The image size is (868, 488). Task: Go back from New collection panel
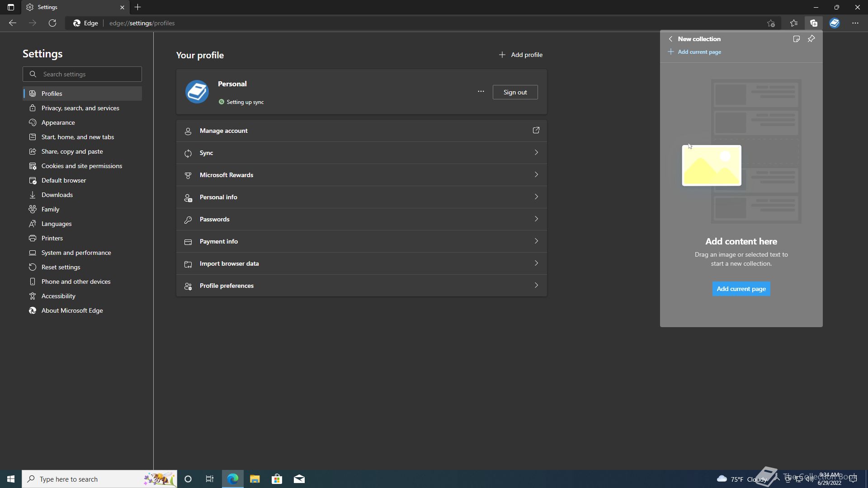(670, 39)
